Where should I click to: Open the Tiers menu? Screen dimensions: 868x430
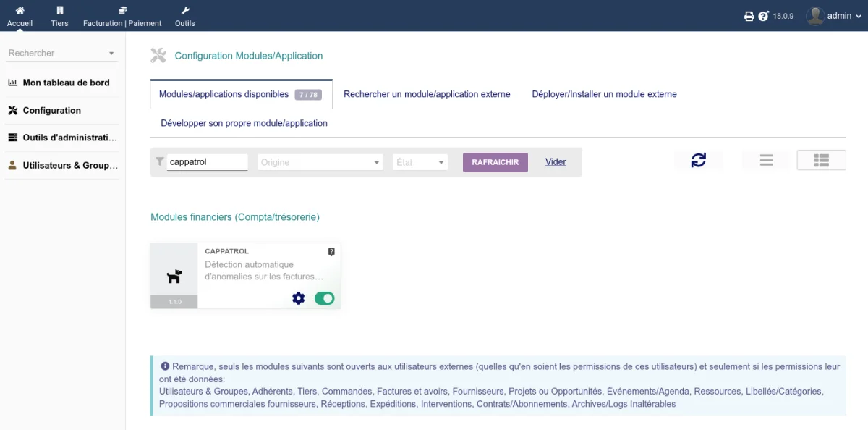pos(59,16)
